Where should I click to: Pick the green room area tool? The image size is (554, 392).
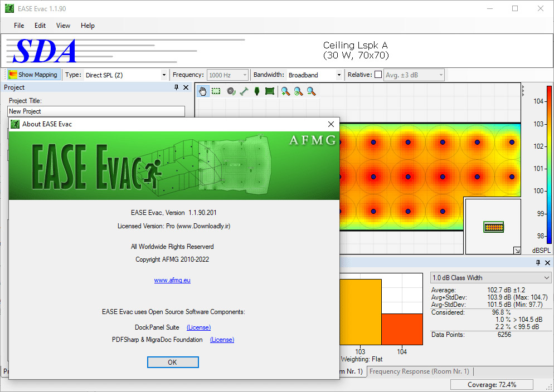(x=270, y=91)
